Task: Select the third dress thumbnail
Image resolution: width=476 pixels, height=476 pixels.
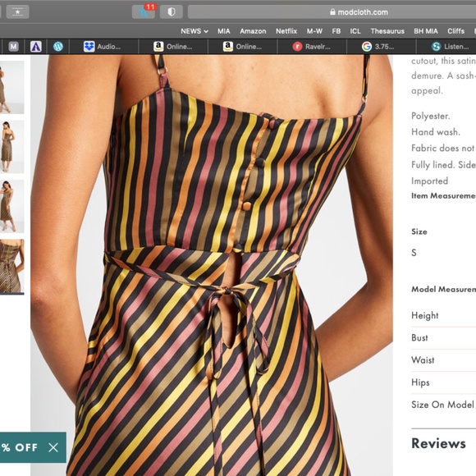Action: click(x=11, y=206)
